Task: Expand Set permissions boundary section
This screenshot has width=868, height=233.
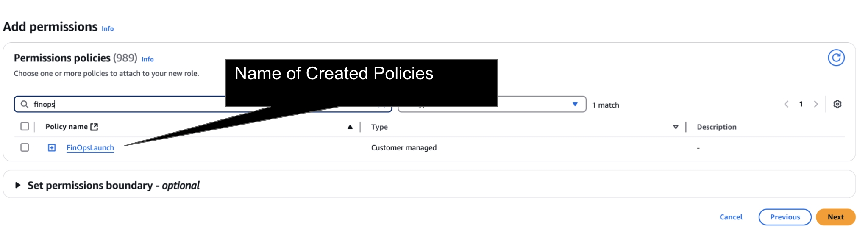Action: pos(18,185)
